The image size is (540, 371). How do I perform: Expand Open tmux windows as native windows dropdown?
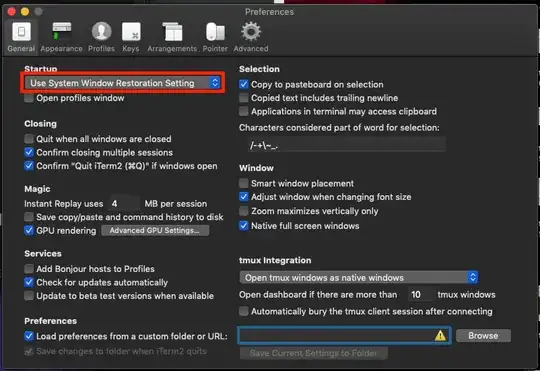(x=359, y=277)
